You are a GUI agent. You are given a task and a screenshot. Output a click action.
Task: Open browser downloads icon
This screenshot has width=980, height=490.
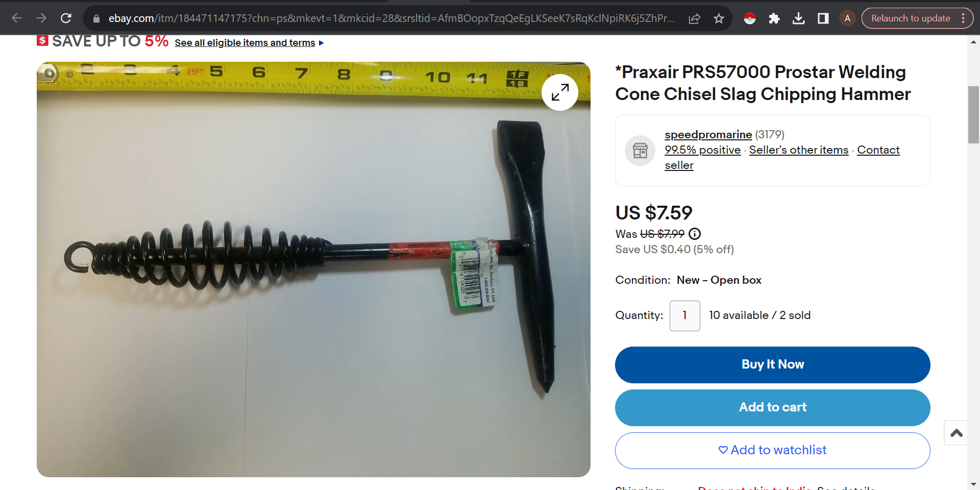point(798,19)
